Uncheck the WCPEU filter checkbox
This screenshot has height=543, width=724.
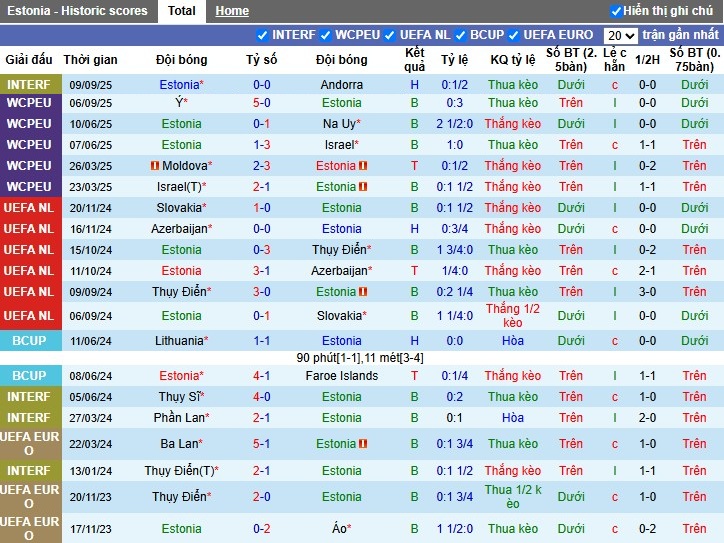tap(326, 36)
